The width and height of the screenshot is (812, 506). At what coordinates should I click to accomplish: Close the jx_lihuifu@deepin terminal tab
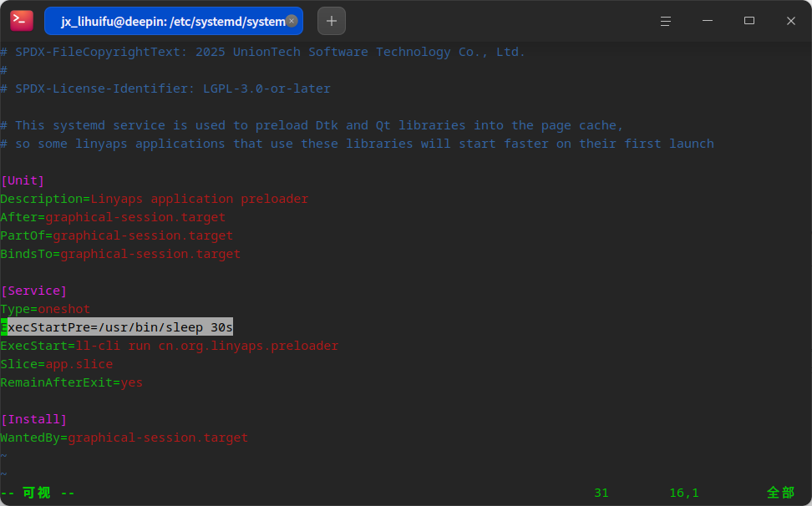(x=292, y=21)
